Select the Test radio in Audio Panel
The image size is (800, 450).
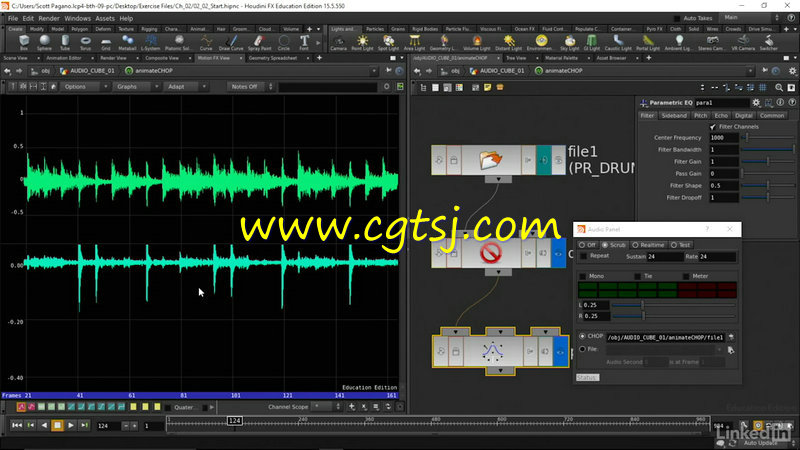tap(673, 245)
